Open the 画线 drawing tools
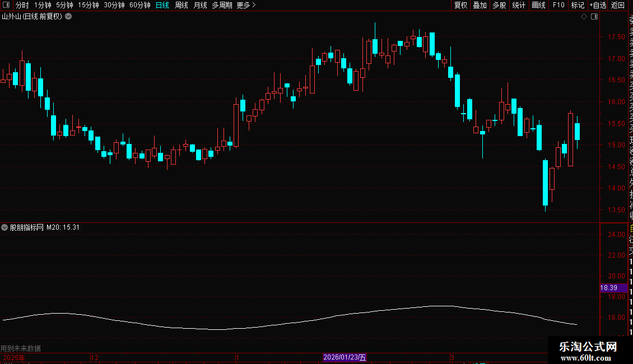Screen dimensions: 633x364 click(x=538, y=5)
